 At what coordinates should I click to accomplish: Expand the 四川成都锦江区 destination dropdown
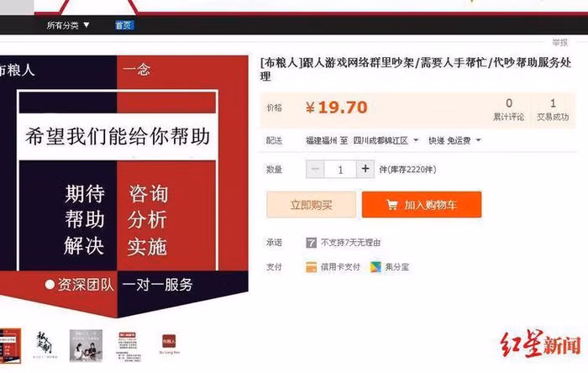[x=386, y=140]
